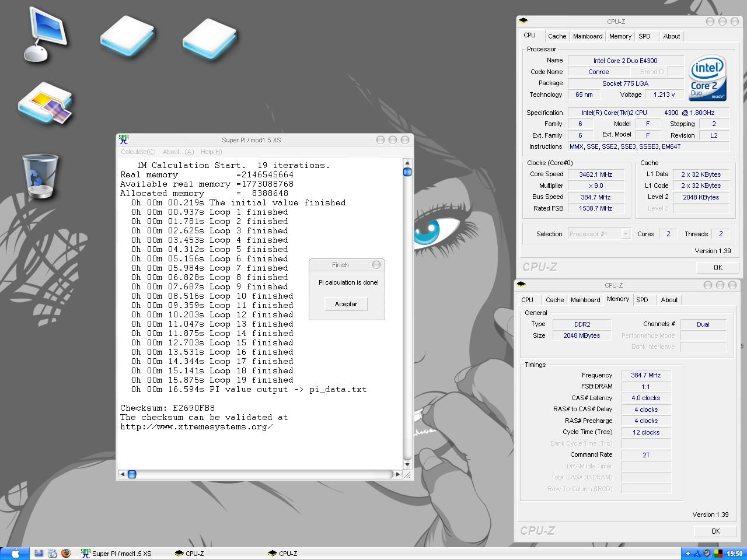Click the Super PI logo in the title bar
Screen dimensions: 747x560
point(123,140)
